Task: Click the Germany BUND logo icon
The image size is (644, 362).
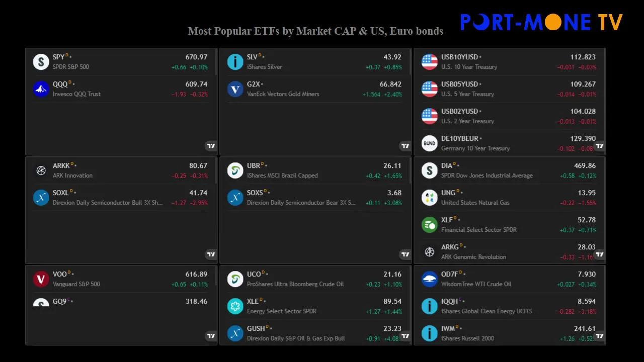Action: [x=429, y=143]
